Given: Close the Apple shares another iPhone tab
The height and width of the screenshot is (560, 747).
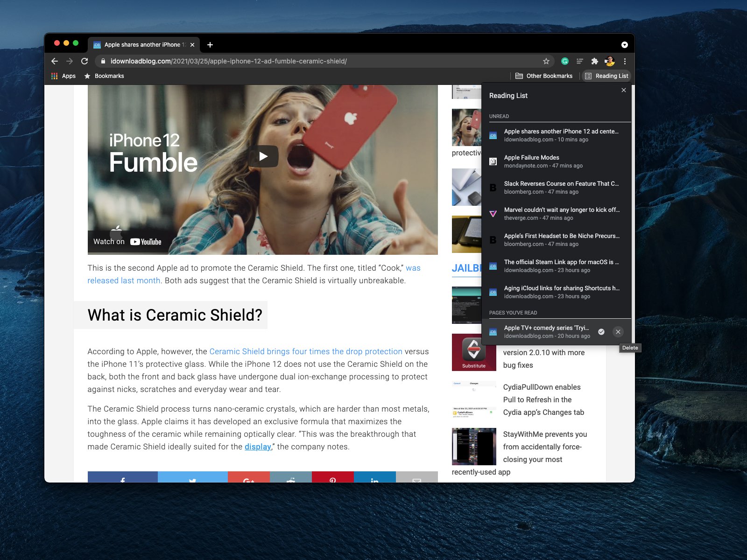Looking at the screenshot, I should tap(192, 45).
